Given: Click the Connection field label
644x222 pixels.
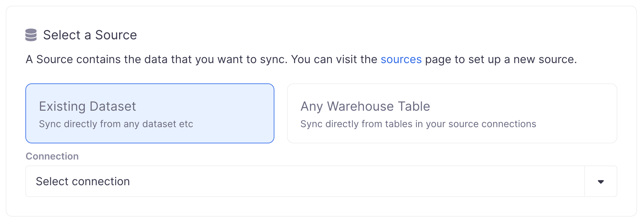Looking at the screenshot, I should [x=52, y=156].
